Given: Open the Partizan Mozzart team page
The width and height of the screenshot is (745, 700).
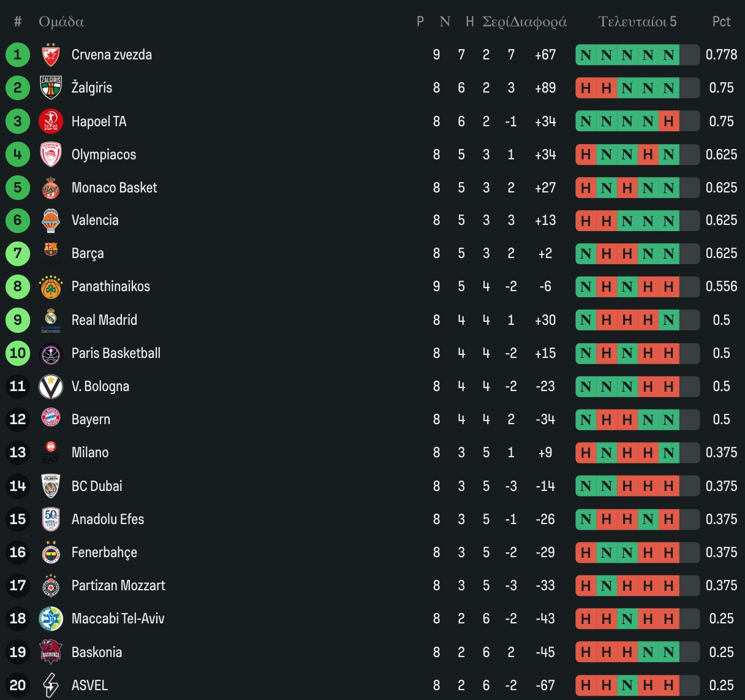Looking at the screenshot, I should pyautogui.click(x=118, y=585).
